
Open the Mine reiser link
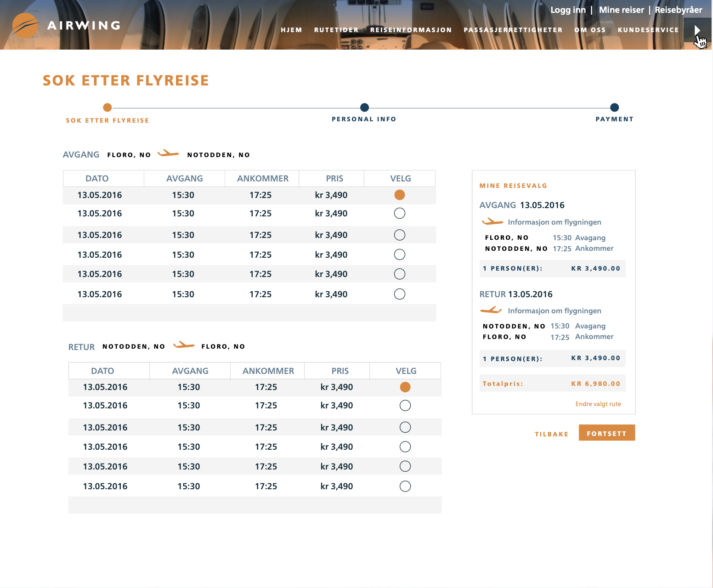point(622,10)
